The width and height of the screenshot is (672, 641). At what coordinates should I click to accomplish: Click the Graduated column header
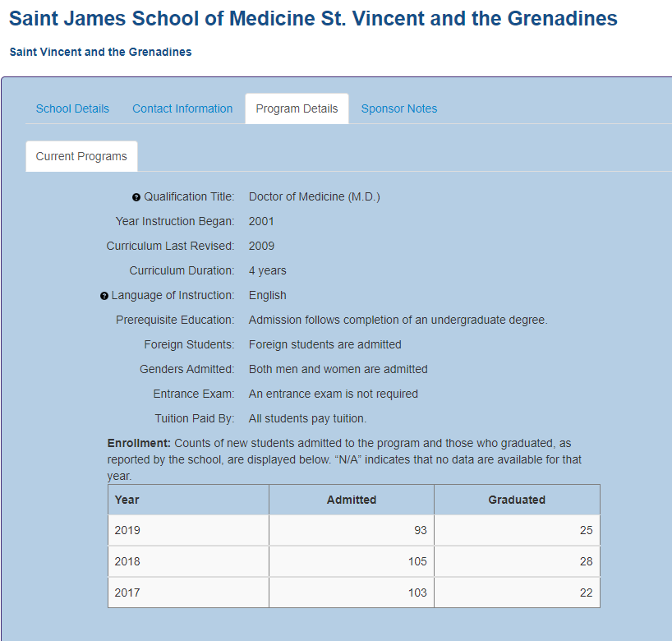pos(517,500)
